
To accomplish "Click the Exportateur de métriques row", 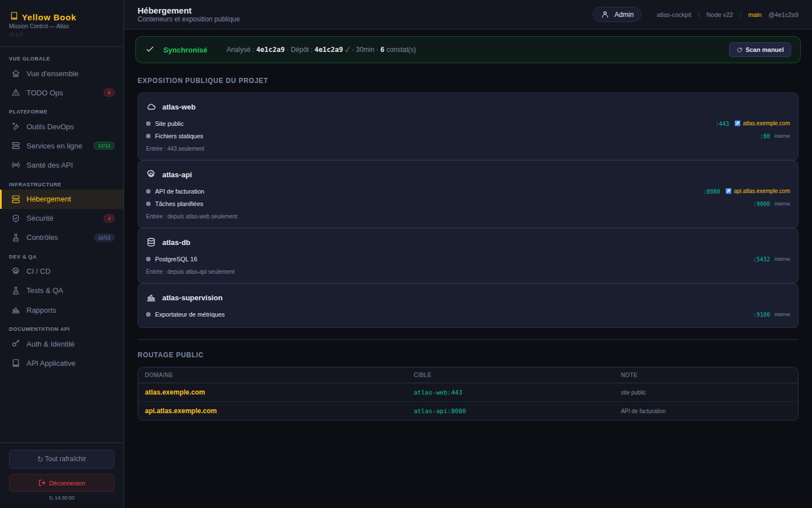I will 468,314.
